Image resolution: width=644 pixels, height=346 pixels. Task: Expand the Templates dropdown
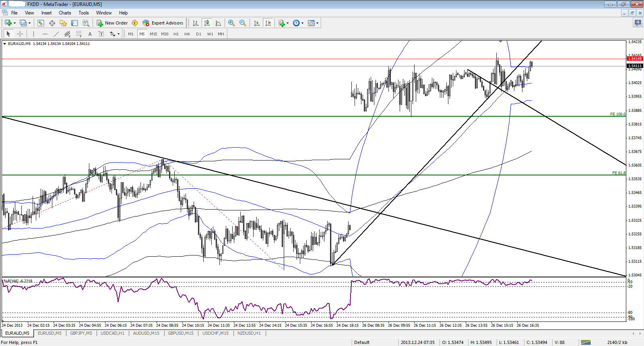(313, 23)
